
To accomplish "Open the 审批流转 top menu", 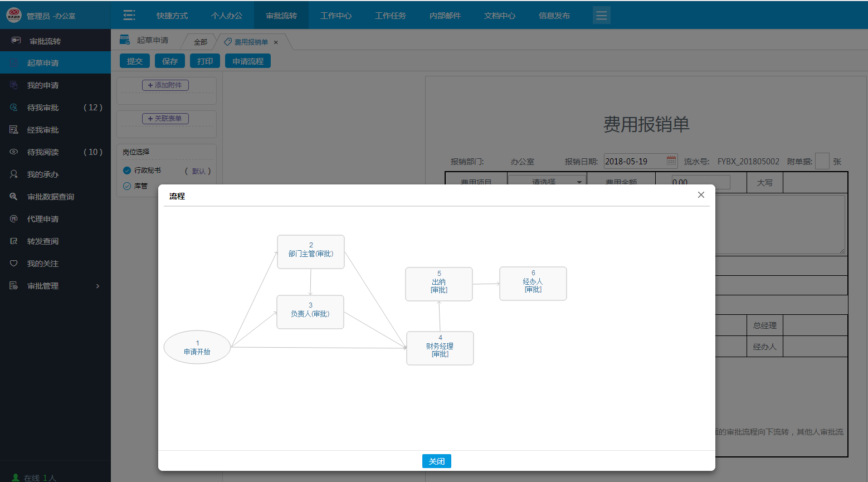I will point(281,16).
